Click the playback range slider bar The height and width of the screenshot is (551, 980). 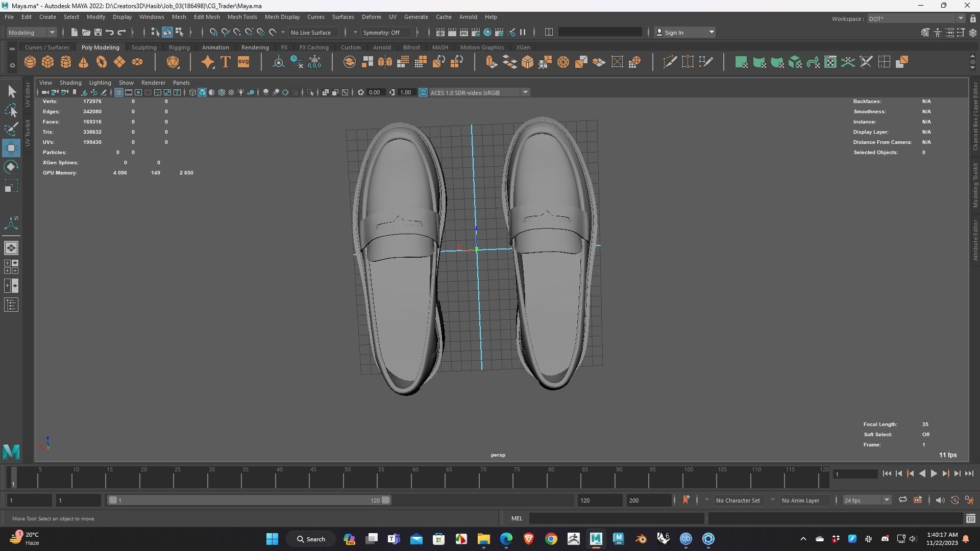pyautogui.click(x=250, y=500)
